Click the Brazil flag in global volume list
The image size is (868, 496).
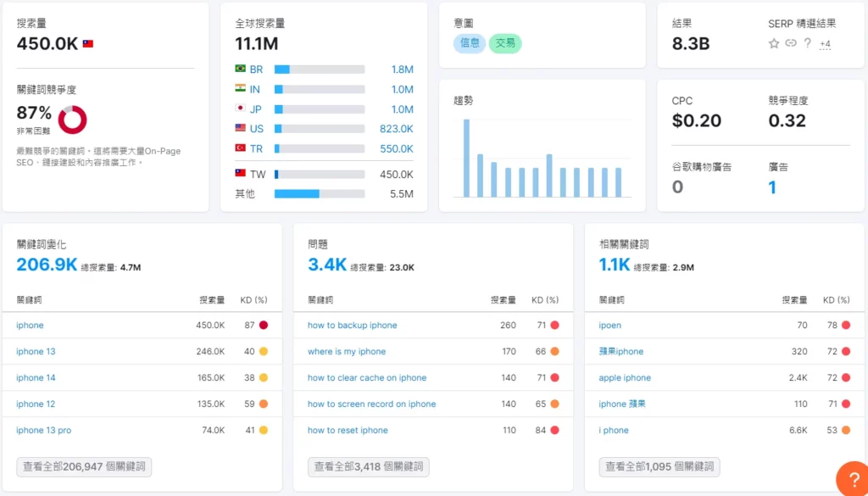coord(241,69)
